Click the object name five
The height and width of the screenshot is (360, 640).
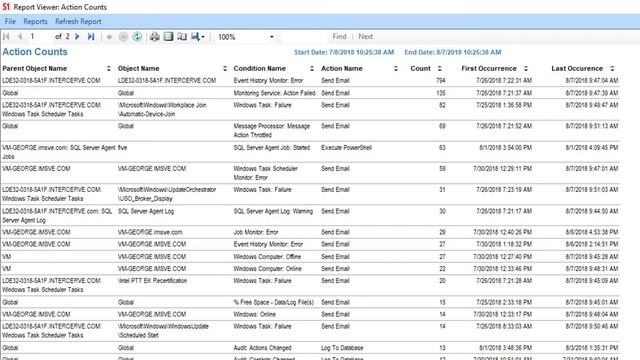[x=122, y=148]
